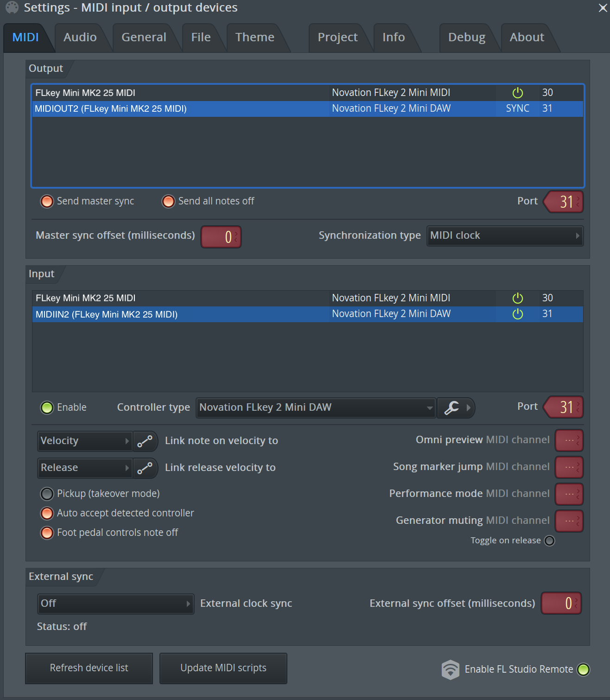Screen dimensions: 610x700
Task: Open the About tab
Action: coord(527,37)
